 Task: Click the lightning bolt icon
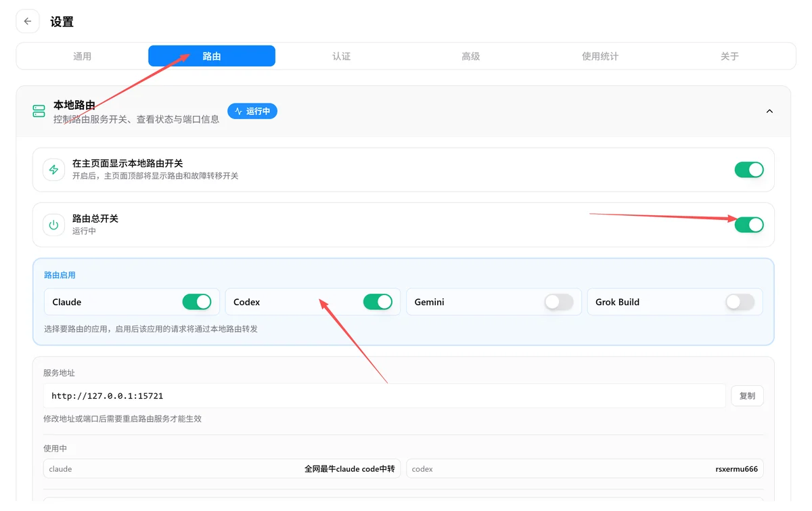coord(54,170)
